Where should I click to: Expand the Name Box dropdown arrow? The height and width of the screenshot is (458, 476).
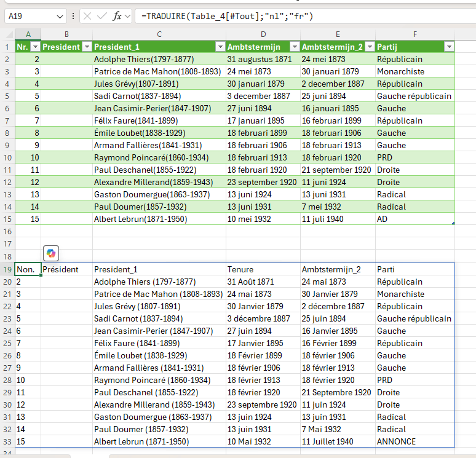[x=60, y=17]
